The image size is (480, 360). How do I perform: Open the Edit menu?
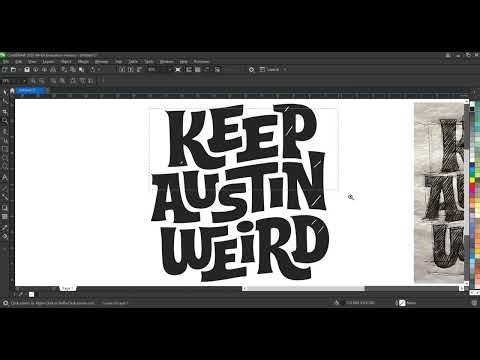coord(18,62)
